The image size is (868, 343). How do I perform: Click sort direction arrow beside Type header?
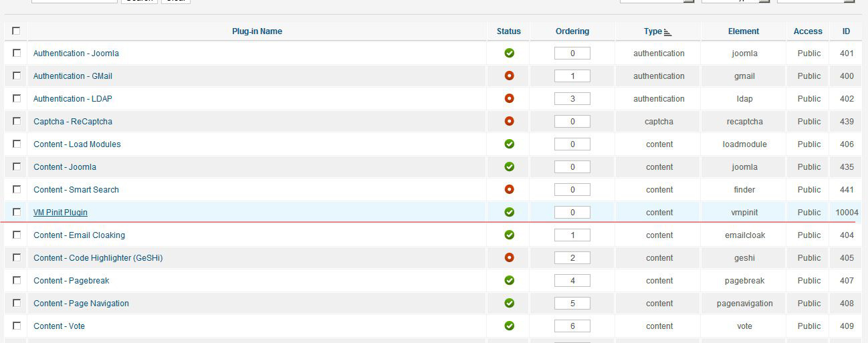tap(667, 32)
